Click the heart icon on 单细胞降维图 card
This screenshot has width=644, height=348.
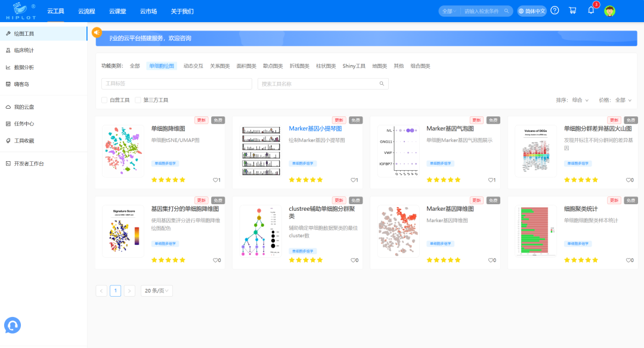215,180
